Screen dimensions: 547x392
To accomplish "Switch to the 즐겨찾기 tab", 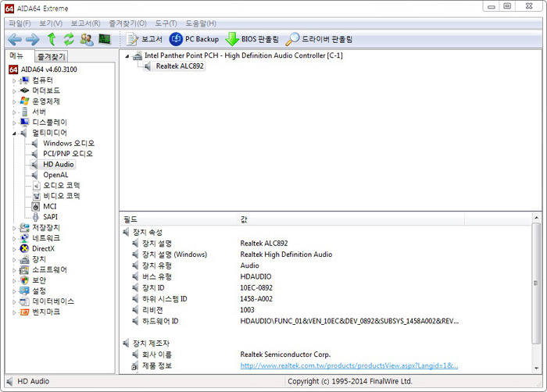I will tap(52, 56).
